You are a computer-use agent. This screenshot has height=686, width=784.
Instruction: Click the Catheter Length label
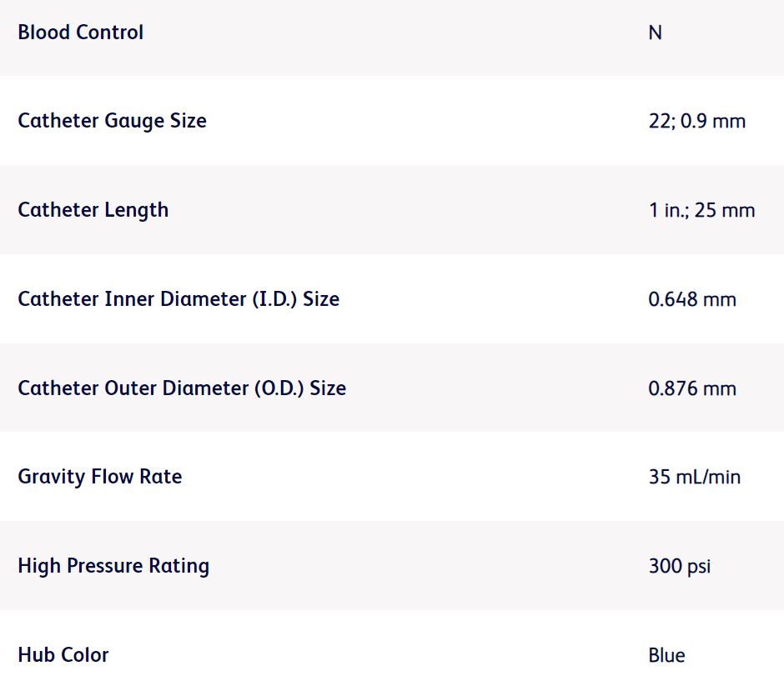pyautogui.click(x=93, y=210)
